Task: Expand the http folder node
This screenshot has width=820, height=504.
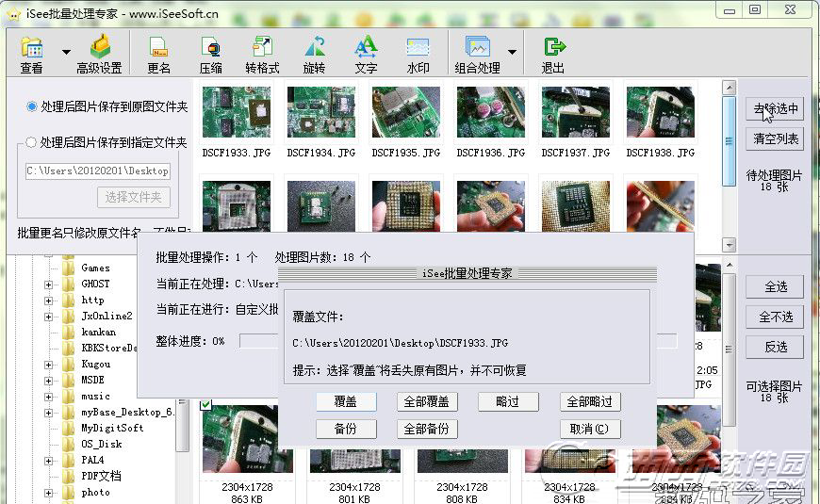Action: 49,301
